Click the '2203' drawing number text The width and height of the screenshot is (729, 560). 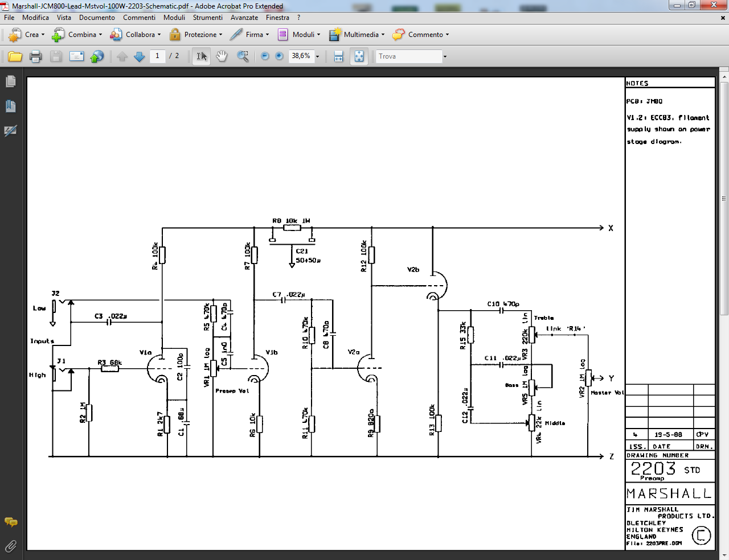(x=653, y=468)
